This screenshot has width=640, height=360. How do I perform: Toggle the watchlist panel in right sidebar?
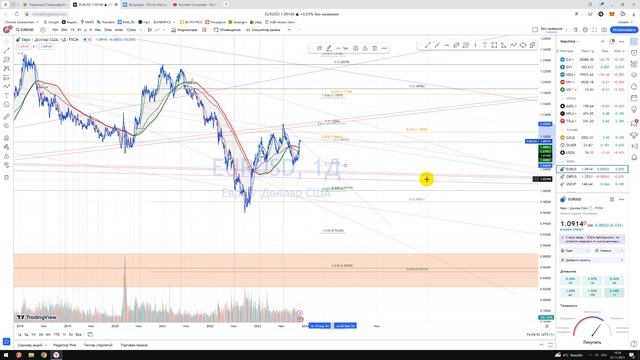(634, 42)
